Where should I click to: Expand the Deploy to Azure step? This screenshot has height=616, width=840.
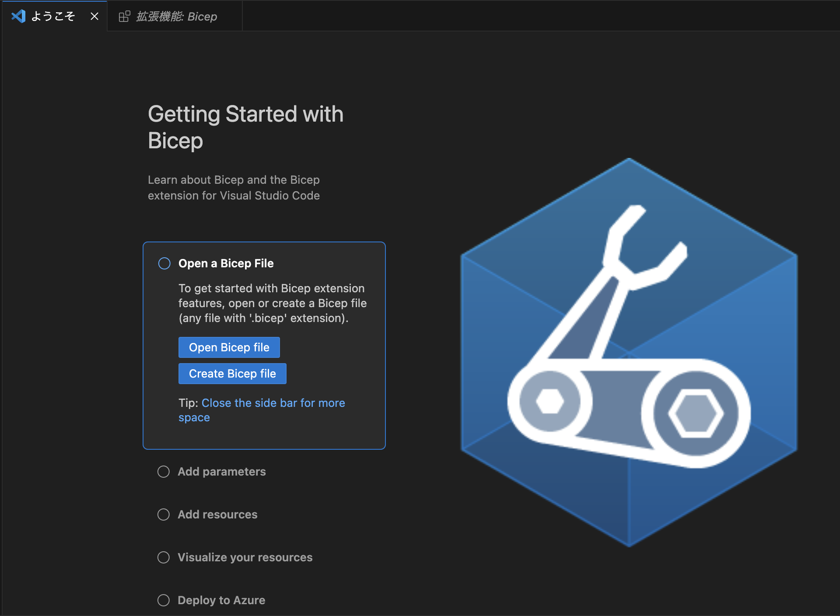coord(221,600)
